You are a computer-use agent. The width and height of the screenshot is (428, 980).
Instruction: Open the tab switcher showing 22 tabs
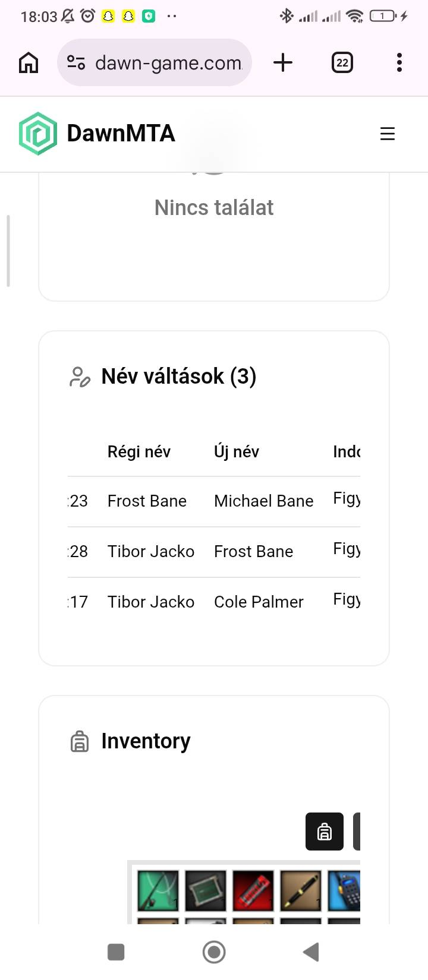(342, 62)
